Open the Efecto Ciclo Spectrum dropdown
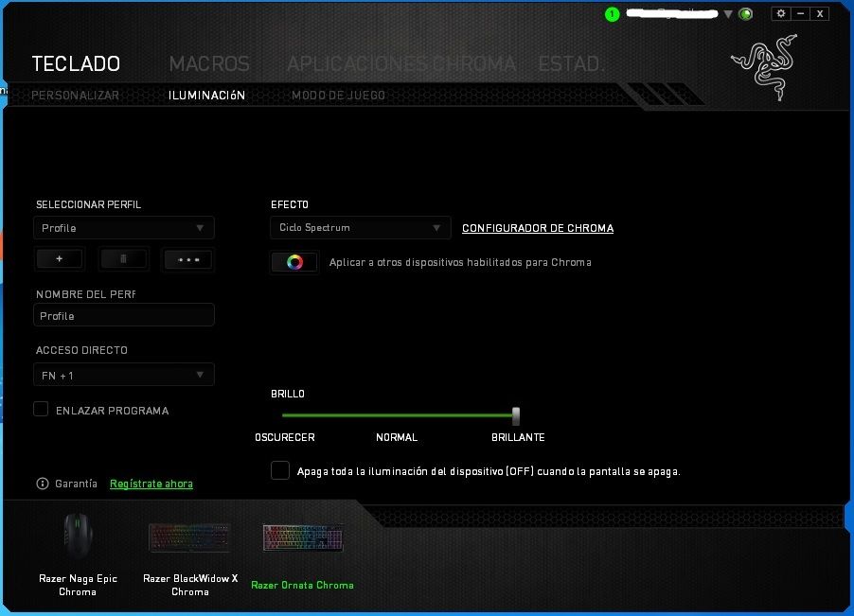The width and height of the screenshot is (854, 616). point(360,228)
